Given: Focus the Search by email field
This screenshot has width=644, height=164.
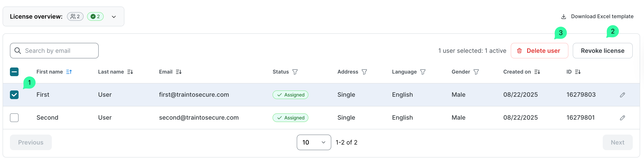Looking at the screenshot, I should [57, 51].
